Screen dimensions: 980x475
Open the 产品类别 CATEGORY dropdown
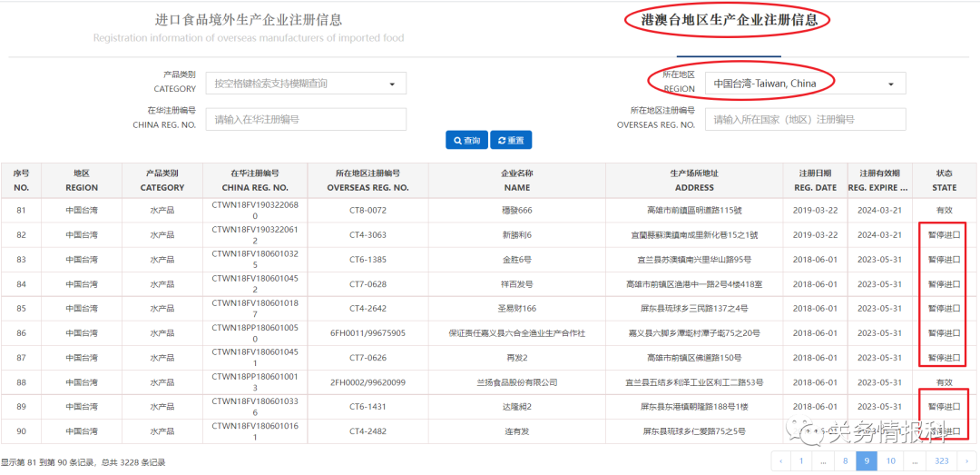click(x=306, y=84)
